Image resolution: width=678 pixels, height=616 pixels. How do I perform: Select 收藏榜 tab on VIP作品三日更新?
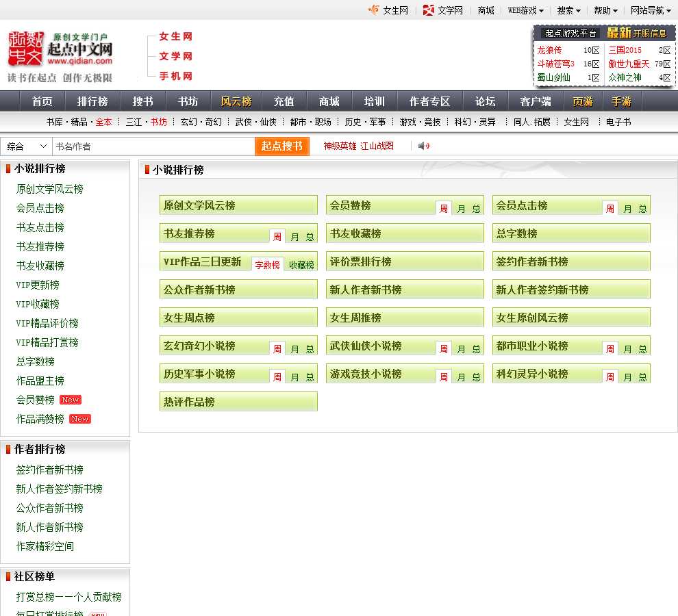(x=301, y=265)
